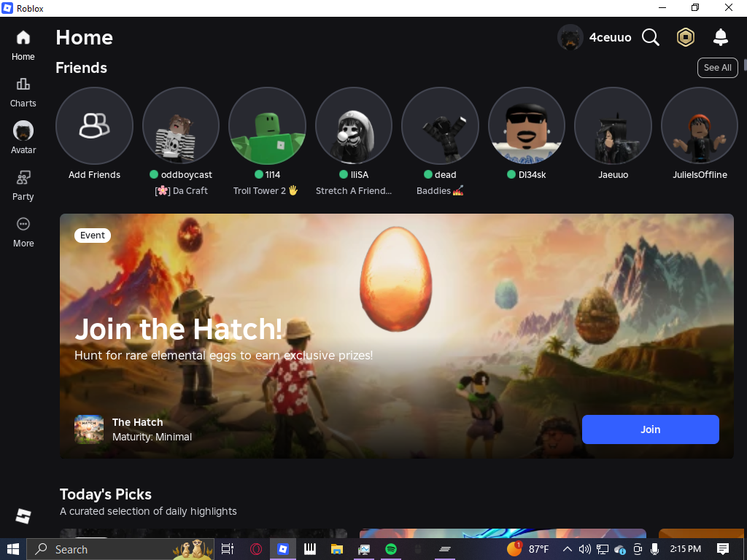Image resolution: width=747 pixels, height=560 pixels.
Task: Click '[🌸] Da Craft' game under oddboycast
Action: 181,190
